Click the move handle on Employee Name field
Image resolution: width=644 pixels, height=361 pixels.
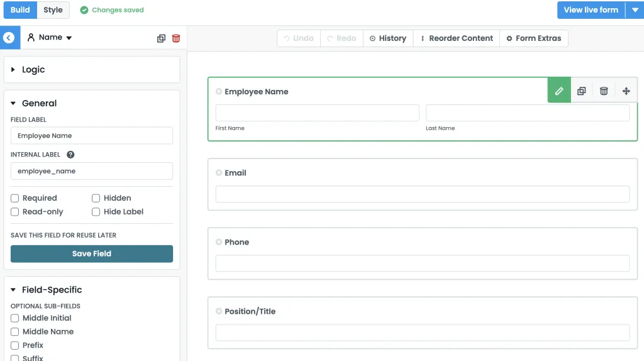626,91
